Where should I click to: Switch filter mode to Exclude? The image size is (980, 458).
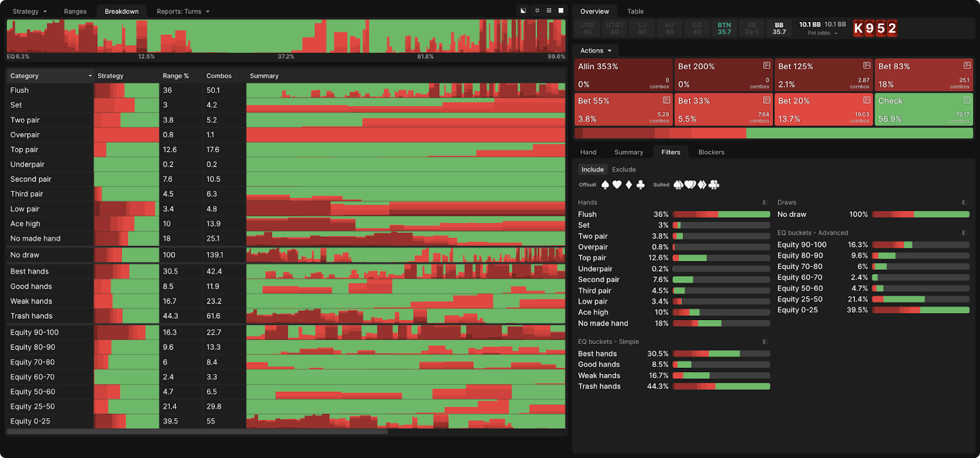tap(624, 170)
